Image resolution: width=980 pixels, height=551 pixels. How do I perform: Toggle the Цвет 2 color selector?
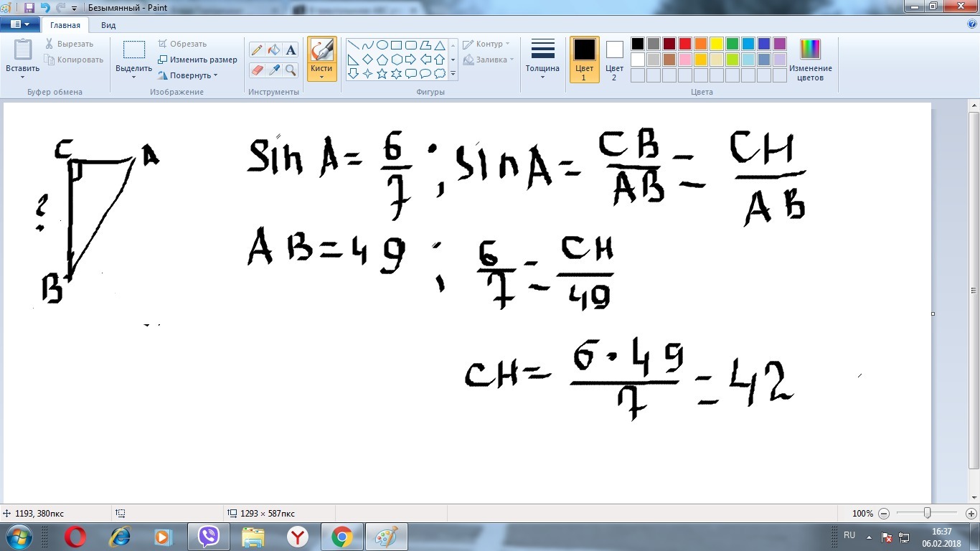tap(614, 60)
